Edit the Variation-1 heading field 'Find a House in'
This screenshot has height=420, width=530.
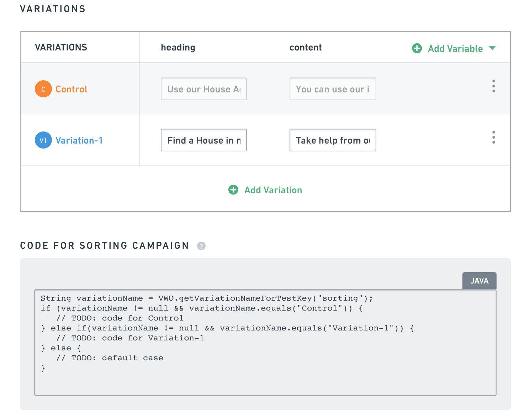pyautogui.click(x=204, y=140)
